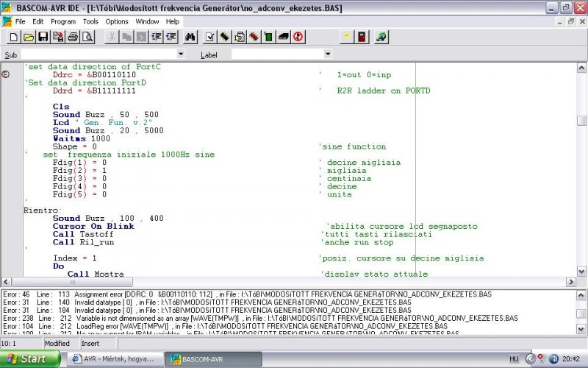This screenshot has width=588, height=368.
Task: Click the 20:42 clock in system tray
Action: (x=571, y=359)
